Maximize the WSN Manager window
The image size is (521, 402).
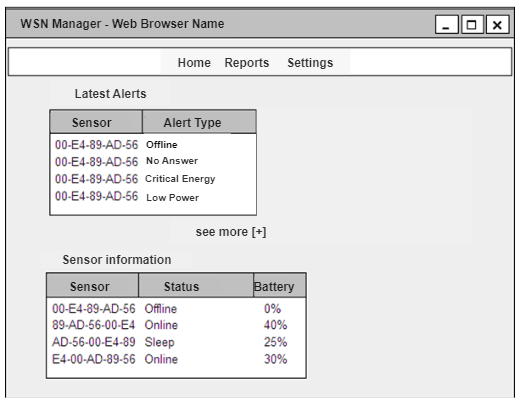coord(472,24)
